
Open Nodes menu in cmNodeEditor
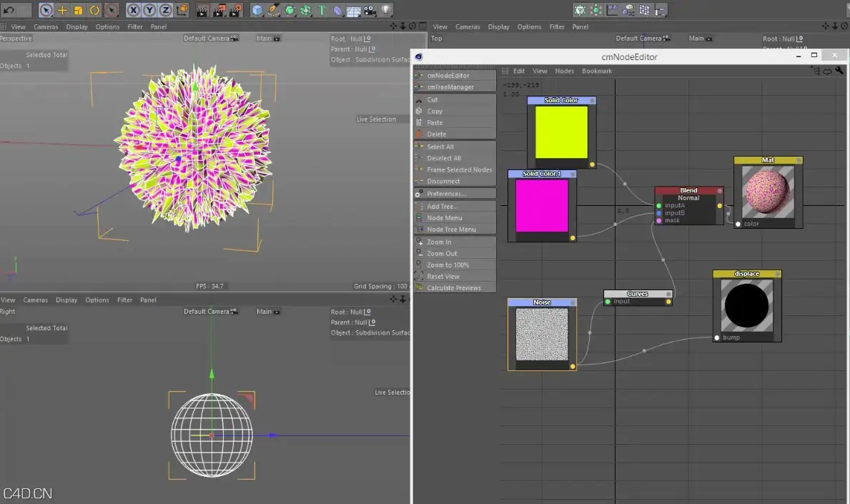click(x=564, y=71)
